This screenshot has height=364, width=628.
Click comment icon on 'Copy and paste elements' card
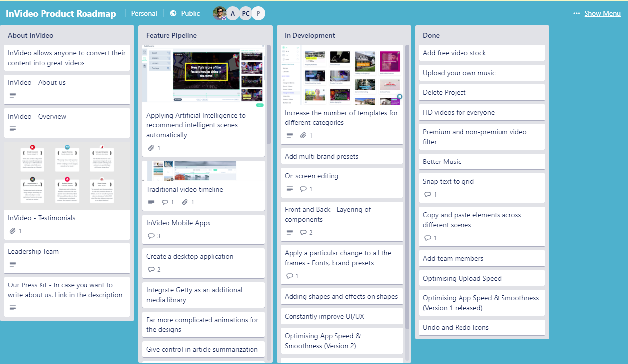click(x=428, y=238)
